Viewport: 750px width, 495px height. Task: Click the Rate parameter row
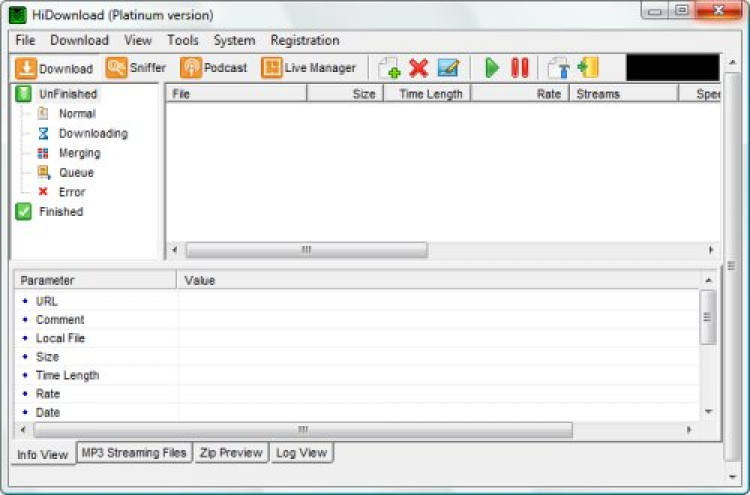(356, 394)
